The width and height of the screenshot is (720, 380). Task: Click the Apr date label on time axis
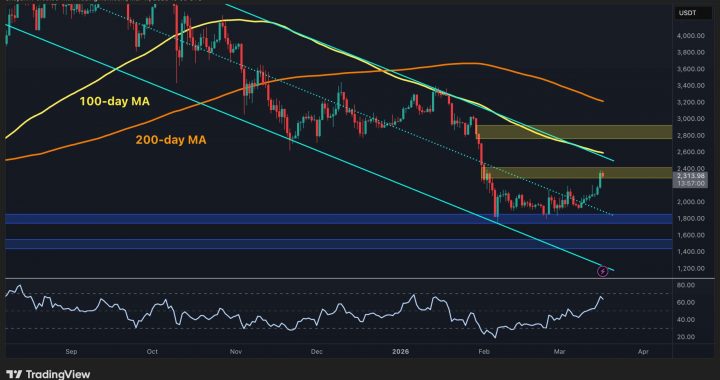(644, 352)
